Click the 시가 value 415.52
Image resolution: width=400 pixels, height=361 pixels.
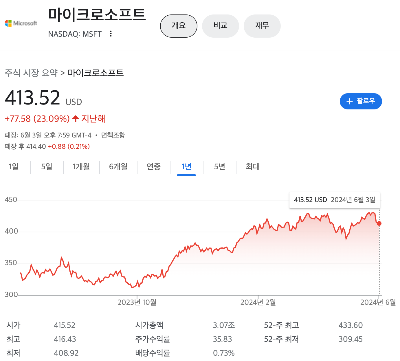click(x=65, y=325)
